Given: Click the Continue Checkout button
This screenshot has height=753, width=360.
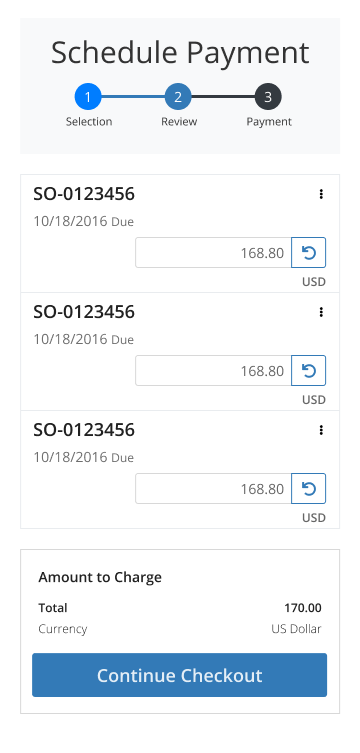Looking at the screenshot, I should 180,675.
